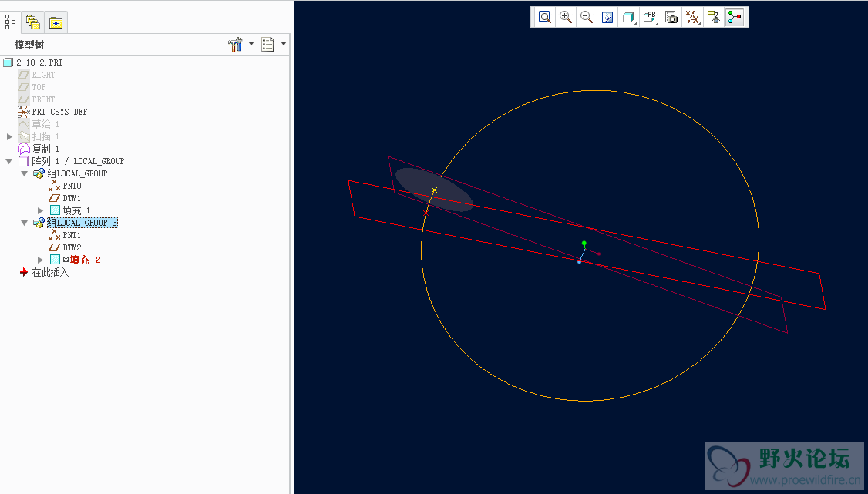Viewport: 868px width, 494px height.
Task: Click the Repaint screen icon
Action: (607, 17)
